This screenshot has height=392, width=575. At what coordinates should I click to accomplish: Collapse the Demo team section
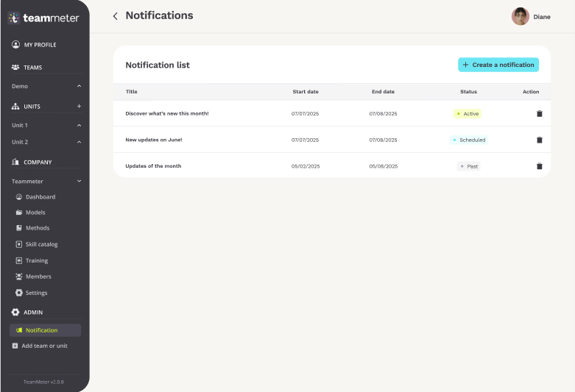80,87
